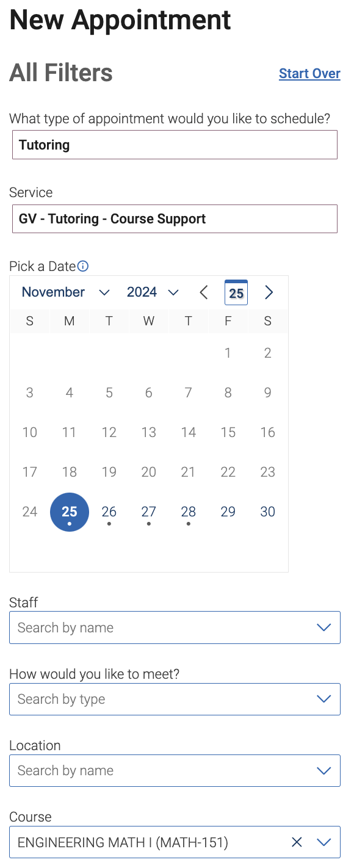Pick November 30 on the calendar
The image size is (354, 868).
[x=268, y=512]
